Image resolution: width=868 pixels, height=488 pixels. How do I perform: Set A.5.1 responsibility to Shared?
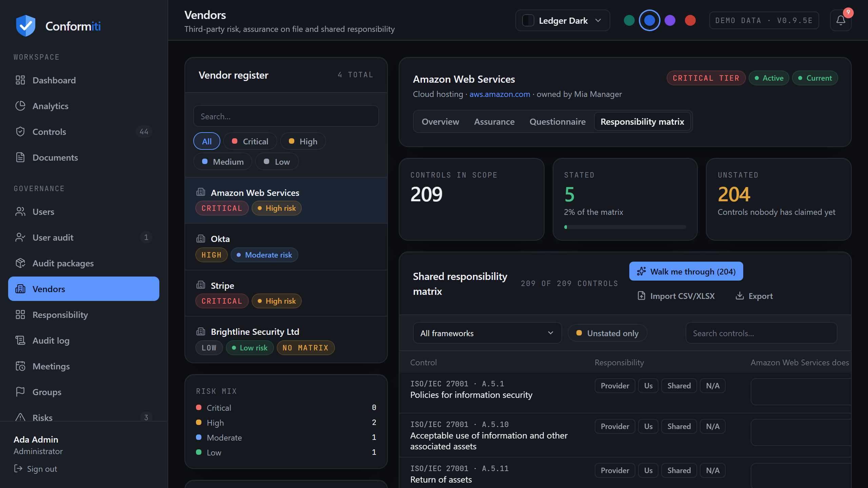679,386
